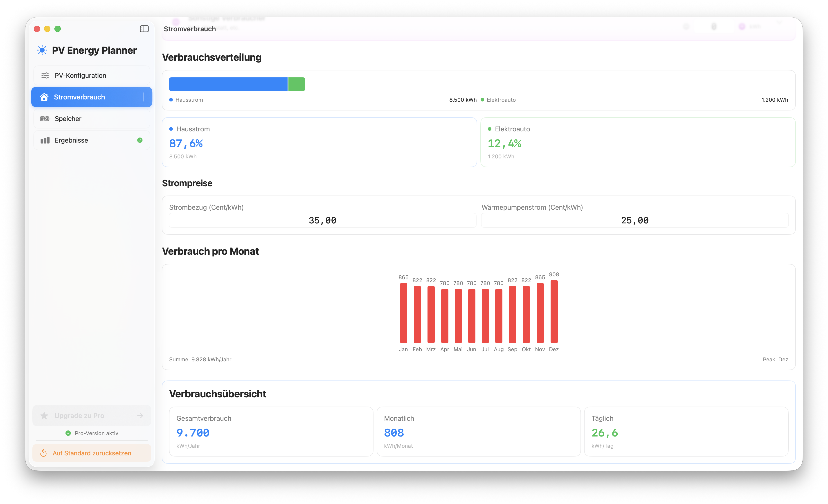Click the Strombezug price input field
This screenshot has height=504, width=828.
click(322, 220)
